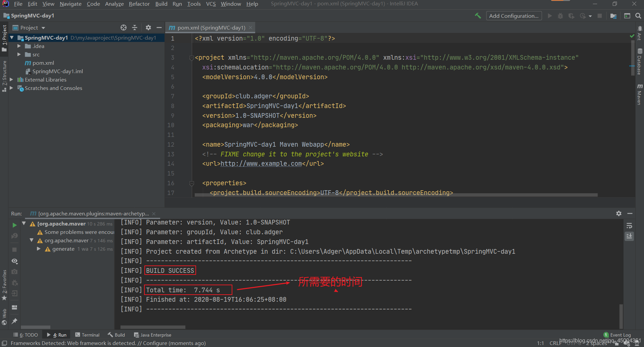The width and height of the screenshot is (644, 347).
Task: Open the Maven tool window sidebar tab
Action: coord(640,94)
